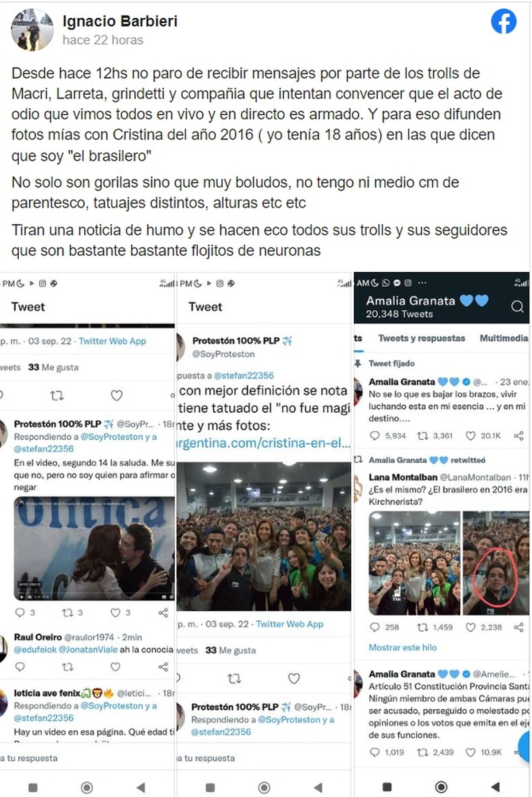Open Ignacio Barbieri profile name link
The image size is (532, 797).
(120, 21)
